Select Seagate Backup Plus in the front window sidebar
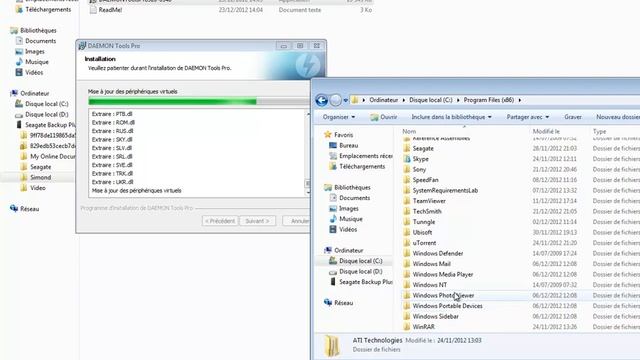640x360 pixels. (366, 282)
